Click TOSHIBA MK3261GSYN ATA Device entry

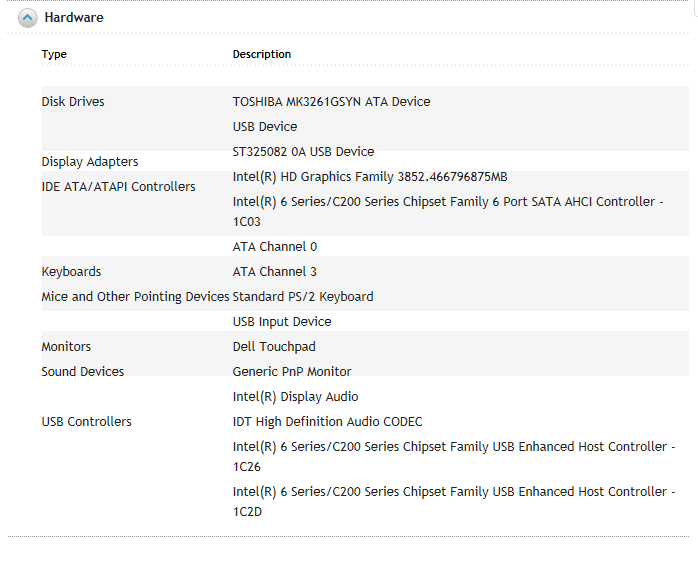[331, 102]
